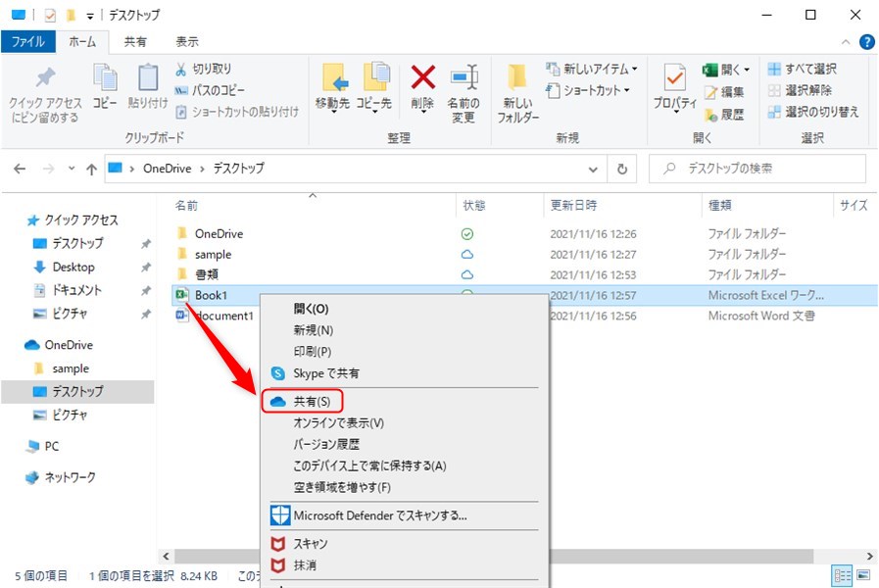879x588 pixels.
Task: Click the Refresh button beside address bar
Action: click(x=621, y=169)
